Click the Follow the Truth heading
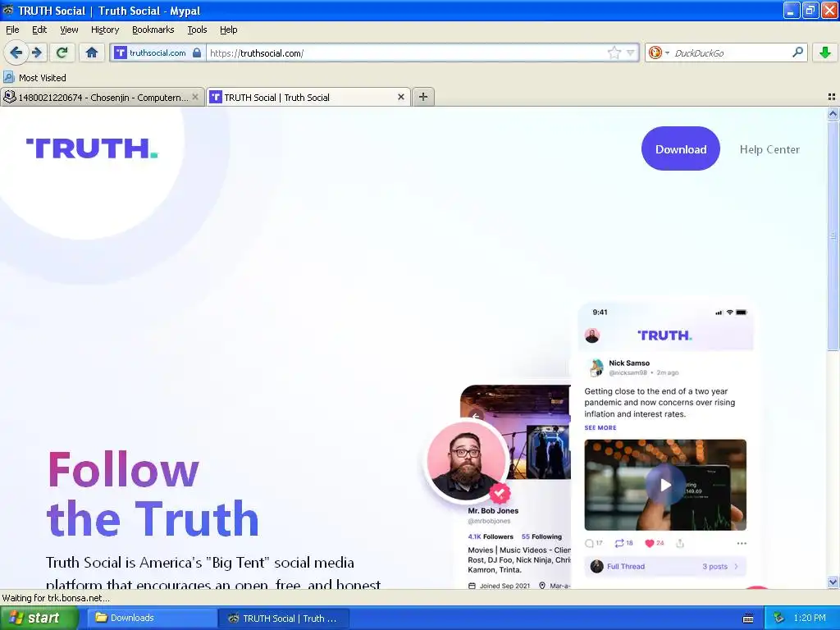The width and height of the screenshot is (840, 630). [x=153, y=494]
